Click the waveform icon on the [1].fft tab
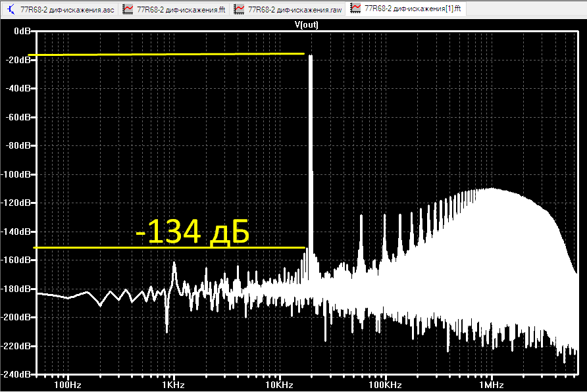Screen dimensions: 587x392 (355, 9)
